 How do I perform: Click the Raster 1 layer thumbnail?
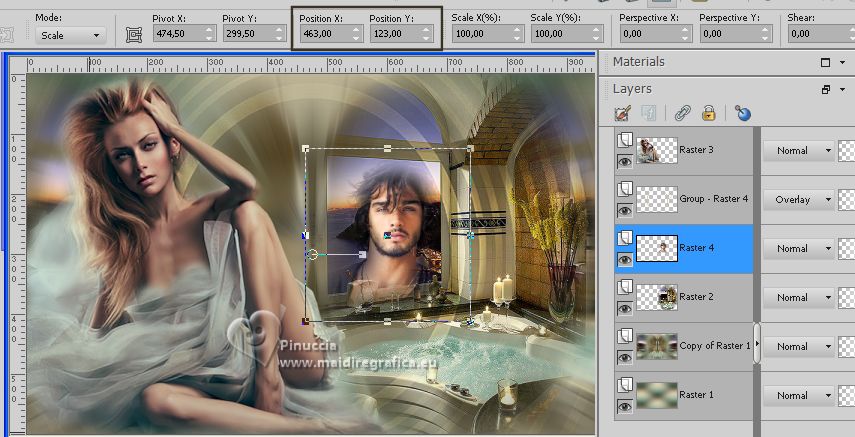click(657, 395)
